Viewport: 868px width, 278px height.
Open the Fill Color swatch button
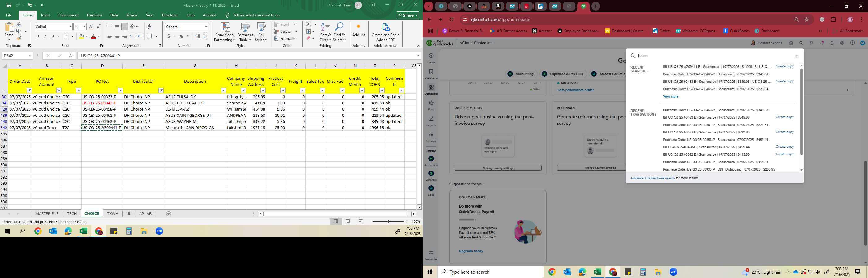(x=81, y=36)
